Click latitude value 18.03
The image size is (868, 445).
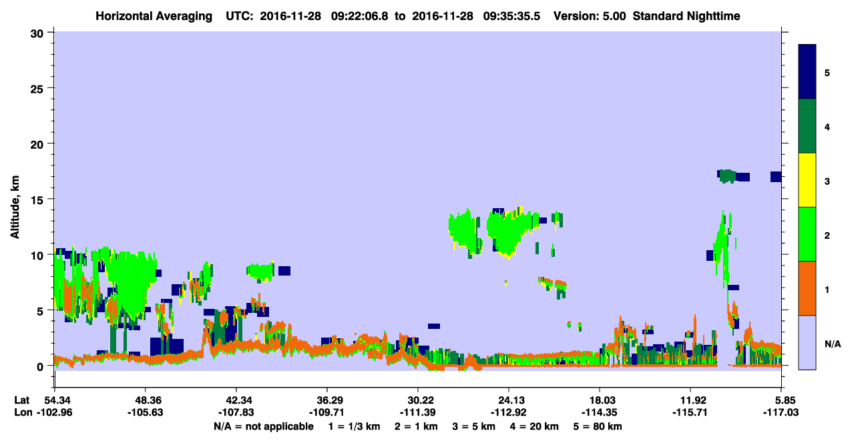(600, 400)
